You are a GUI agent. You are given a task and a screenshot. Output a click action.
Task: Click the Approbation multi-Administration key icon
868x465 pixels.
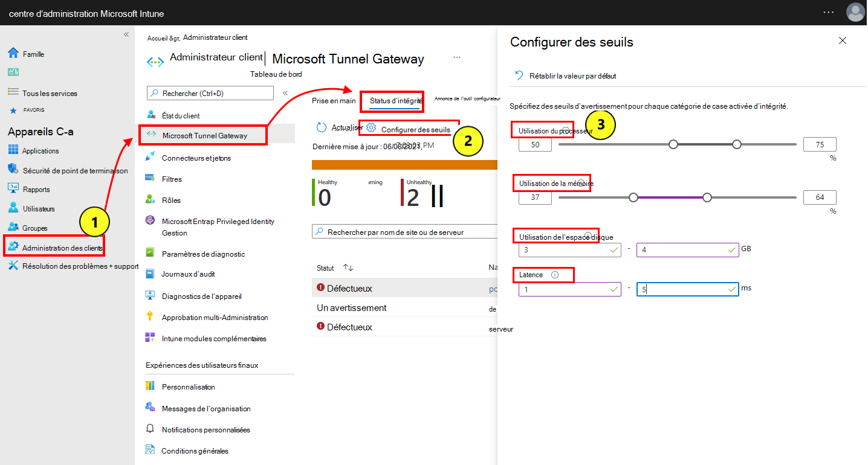pyautogui.click(x=151, y=316)
